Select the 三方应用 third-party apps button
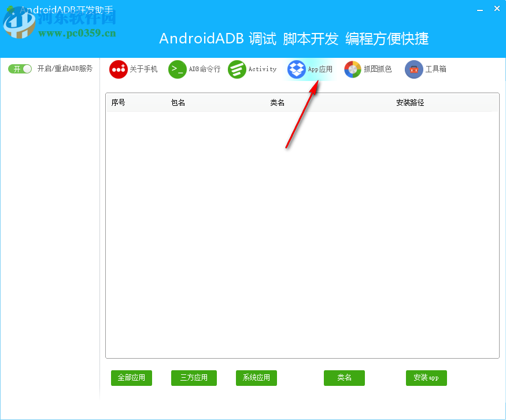This screenshot has height=420, width=506. coord(194,378)
